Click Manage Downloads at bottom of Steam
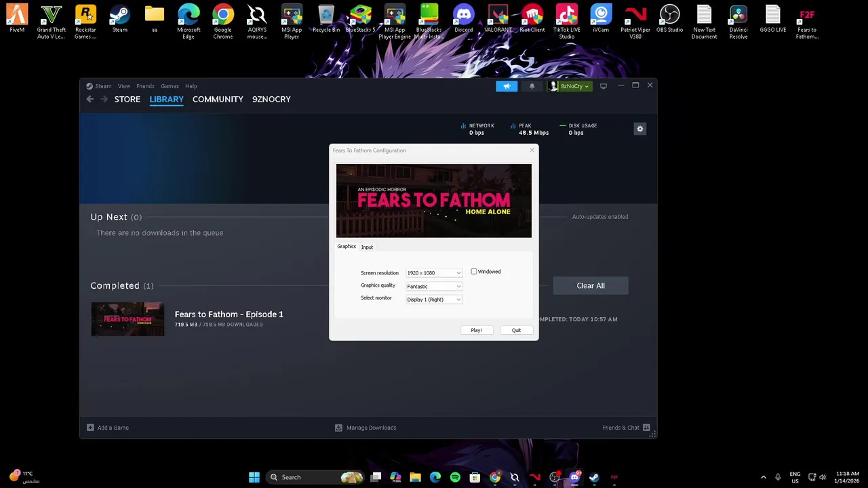Image resolution: width=868 pixels, height=488 pixels. pyautogui.click(x=366, y=428)
